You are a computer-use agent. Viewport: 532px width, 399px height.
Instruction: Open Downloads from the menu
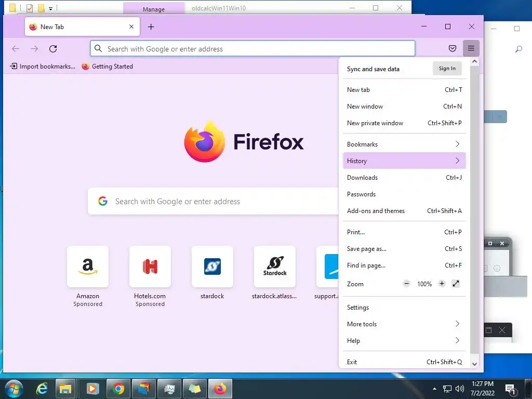point(404,178)
